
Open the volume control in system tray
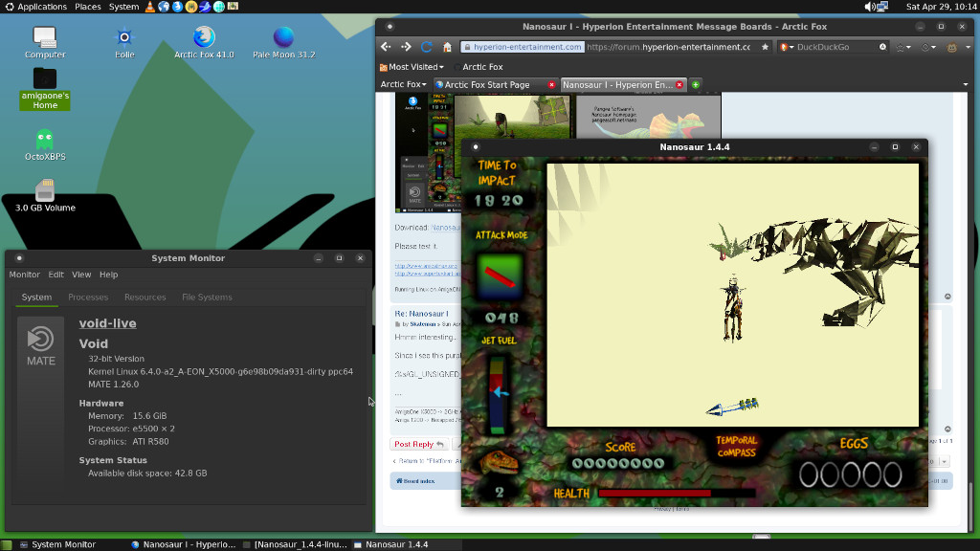coord(869,7)
